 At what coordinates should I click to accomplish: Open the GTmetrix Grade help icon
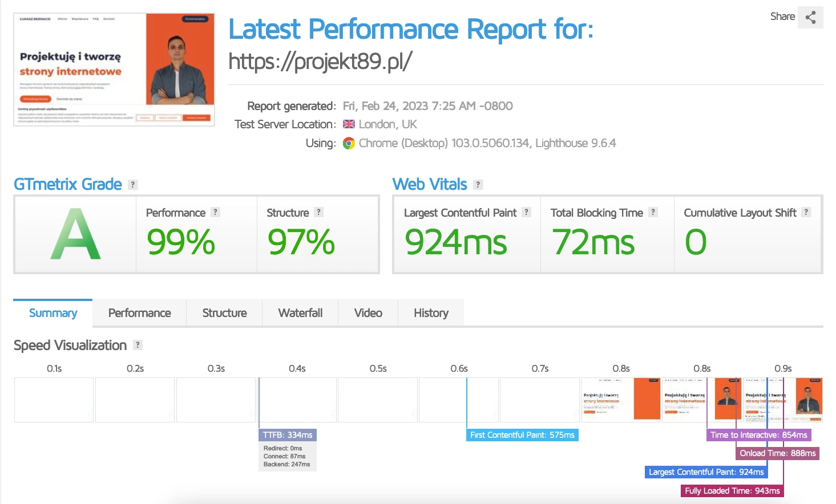tap(133, 185)
